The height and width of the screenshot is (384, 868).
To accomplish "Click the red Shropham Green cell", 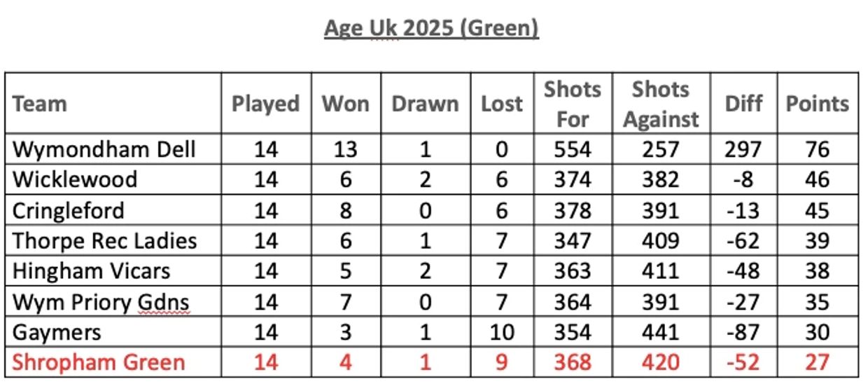I will [x=99, y=362].
